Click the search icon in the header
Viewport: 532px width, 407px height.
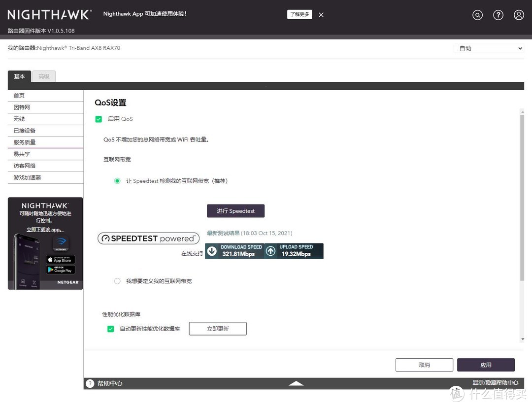[x=477, y=15]
